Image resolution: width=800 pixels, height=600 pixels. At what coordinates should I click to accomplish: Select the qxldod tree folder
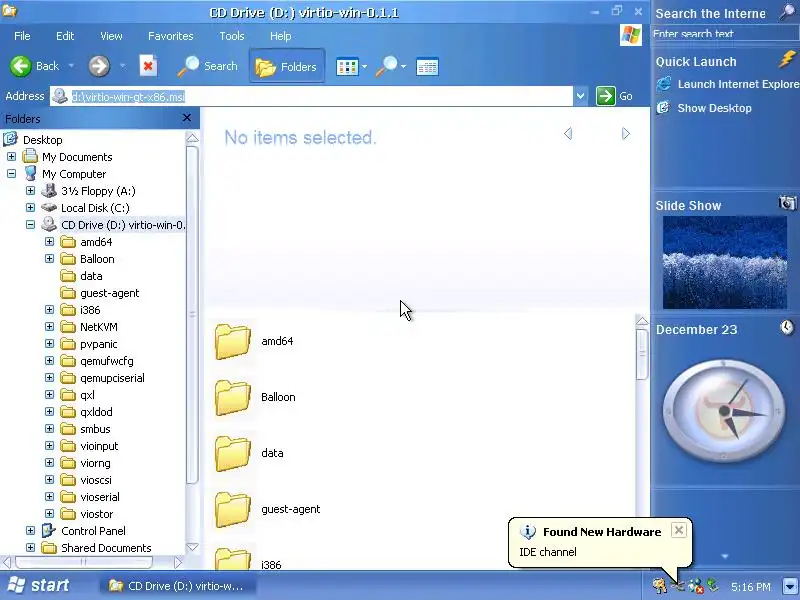(96, 412)
